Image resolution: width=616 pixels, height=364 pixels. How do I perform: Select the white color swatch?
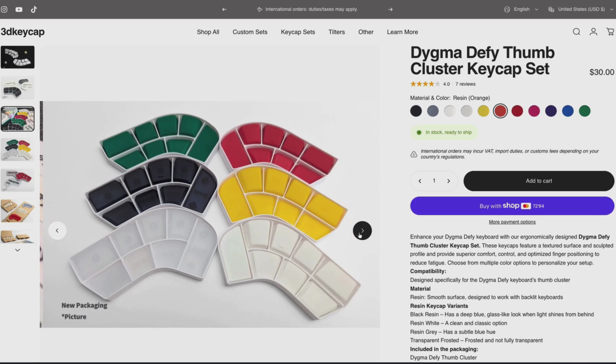coord(450,111)
